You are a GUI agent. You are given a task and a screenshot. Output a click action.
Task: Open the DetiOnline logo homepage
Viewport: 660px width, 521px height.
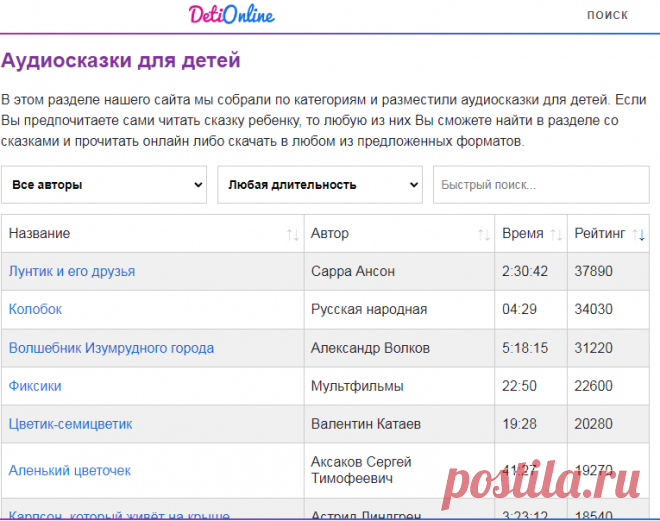232,15
